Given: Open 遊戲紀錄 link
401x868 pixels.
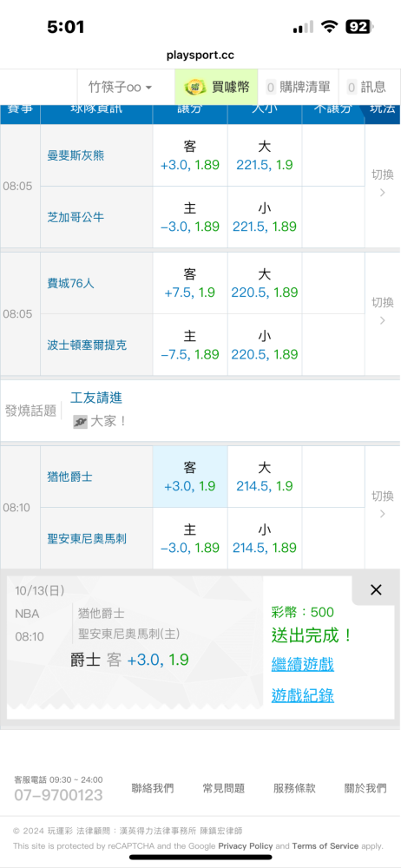Looking at the screenshot, I should (x=302, y=695).
